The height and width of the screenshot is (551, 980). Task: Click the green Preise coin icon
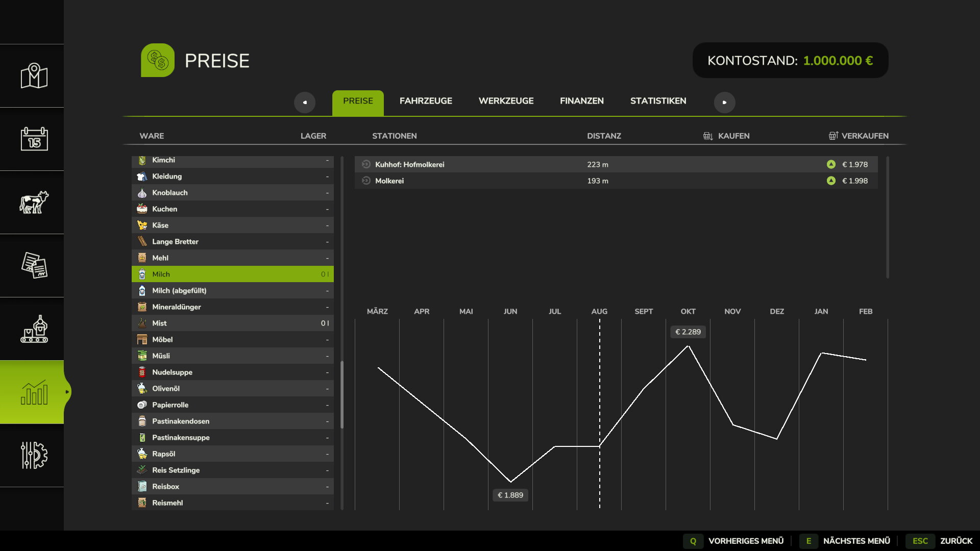tap(158, 60)
